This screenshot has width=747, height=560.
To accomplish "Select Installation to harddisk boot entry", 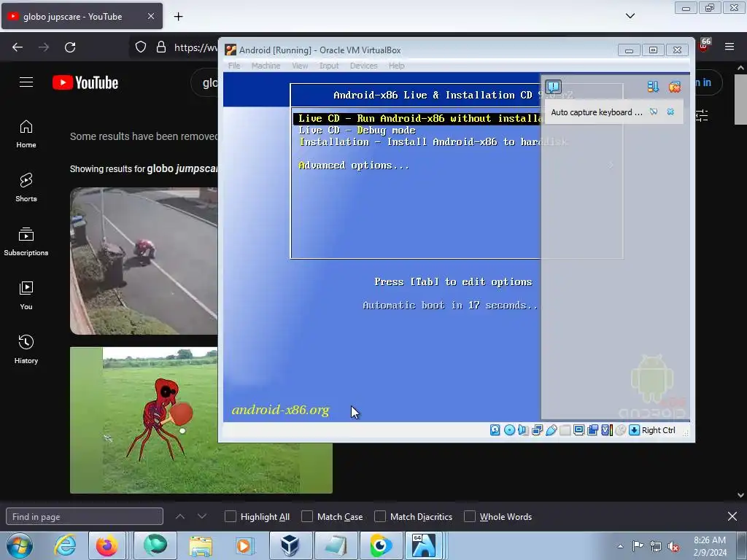I will (x=433, y=142).
